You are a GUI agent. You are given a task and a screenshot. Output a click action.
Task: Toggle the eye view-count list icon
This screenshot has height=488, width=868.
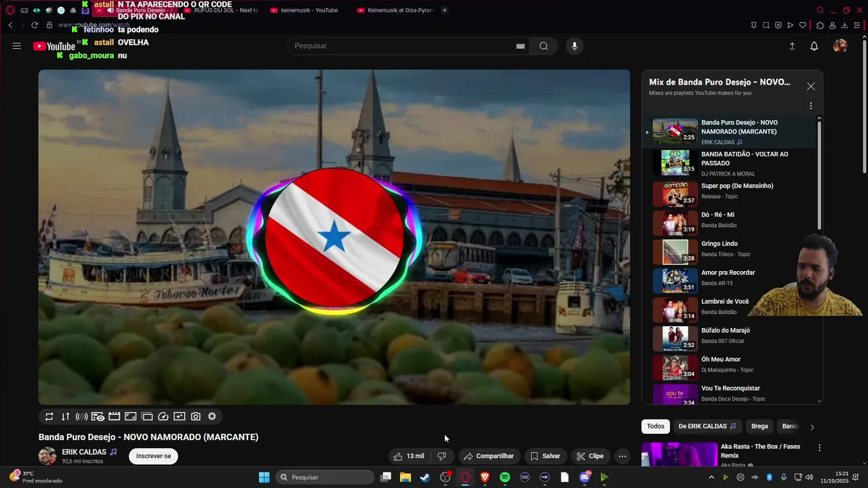[x=98, y=417]
